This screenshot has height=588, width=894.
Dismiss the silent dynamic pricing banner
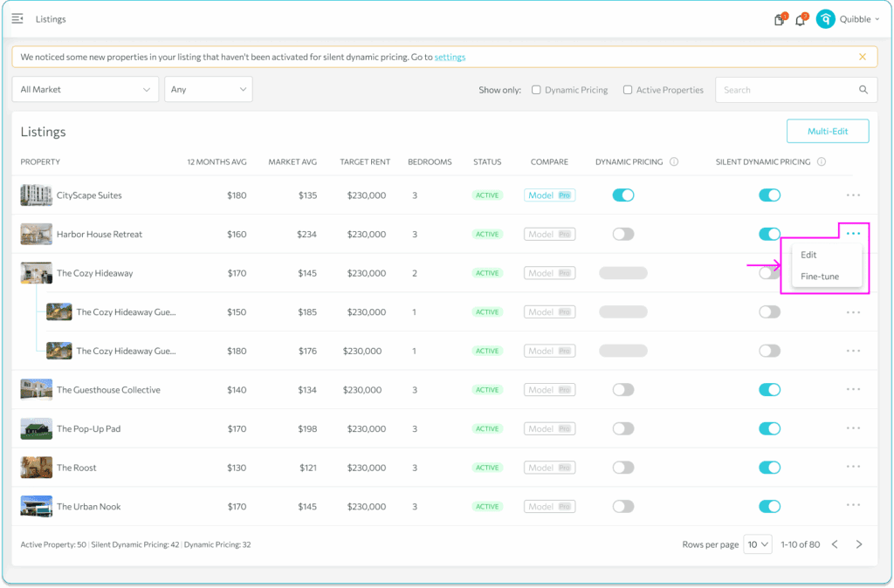point(862,57)
